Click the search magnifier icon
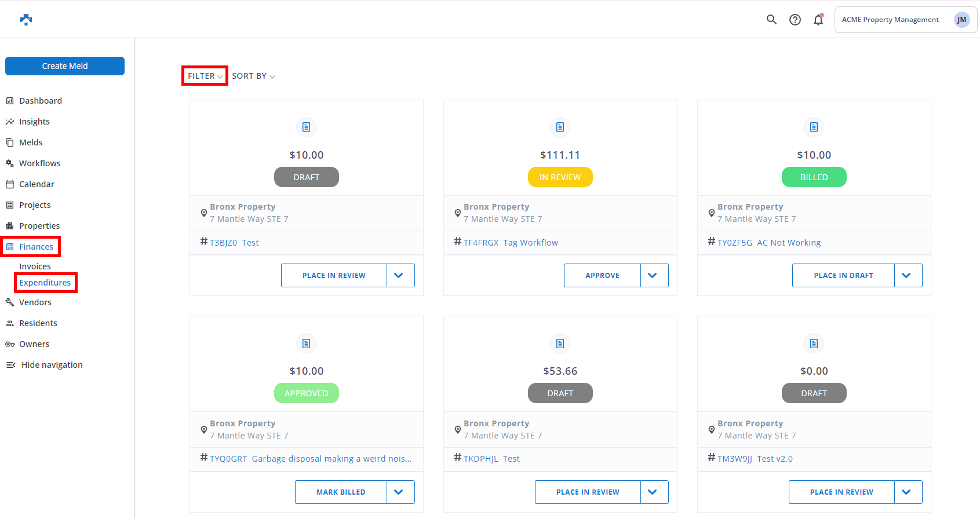Screen dimensions: 980x519 (771, 20)
